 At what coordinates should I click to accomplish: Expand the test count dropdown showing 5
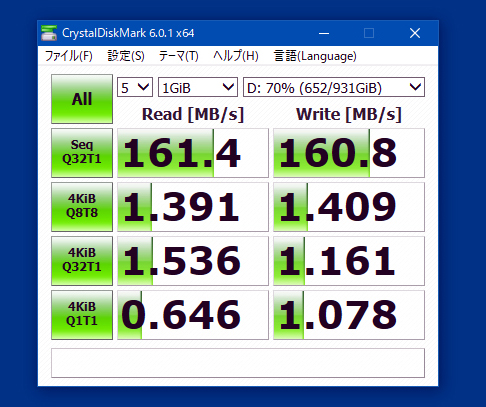135,87
